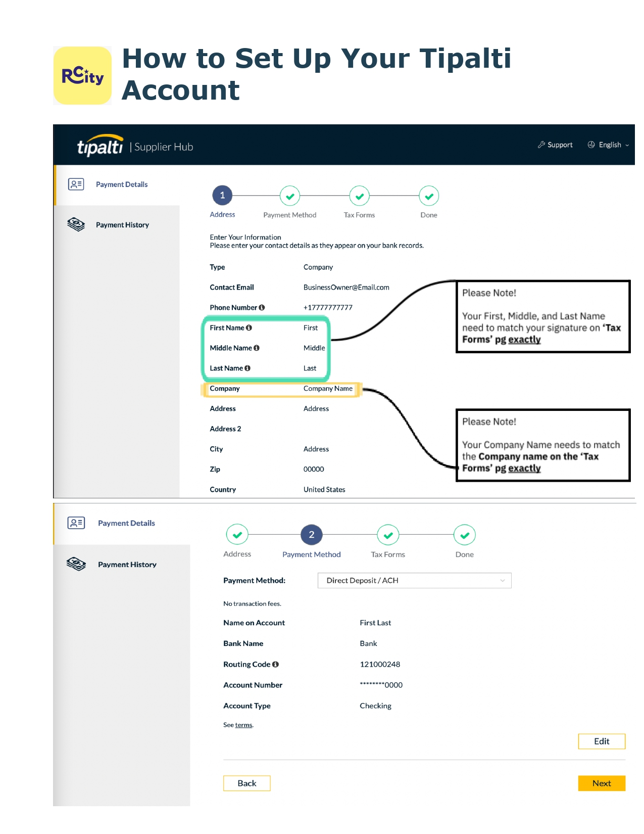This screenshot has width=644, height=834.
Task: Click the Back button
Action: [247, 783]
